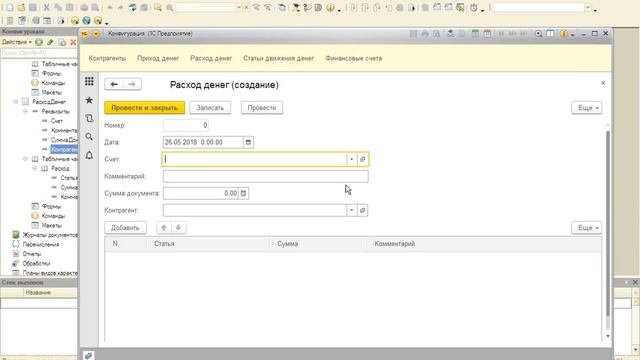640x360 pixels.
Task: Open Расход денег section
Action: coord(211,58)
